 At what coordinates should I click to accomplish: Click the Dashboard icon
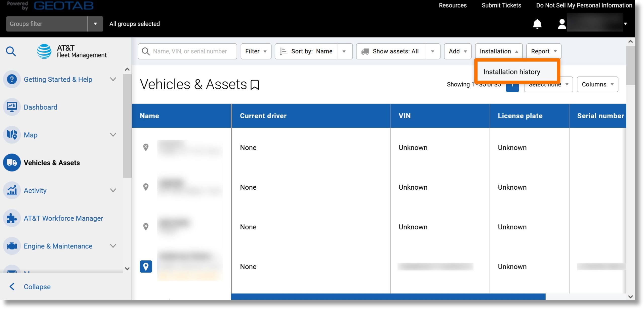pos(12,107)
